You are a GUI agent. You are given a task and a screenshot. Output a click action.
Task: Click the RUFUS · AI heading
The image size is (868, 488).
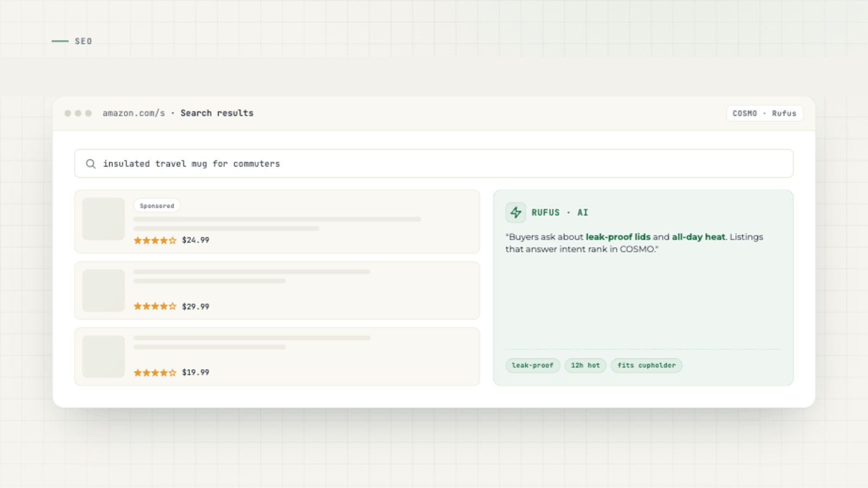(560, 213)
